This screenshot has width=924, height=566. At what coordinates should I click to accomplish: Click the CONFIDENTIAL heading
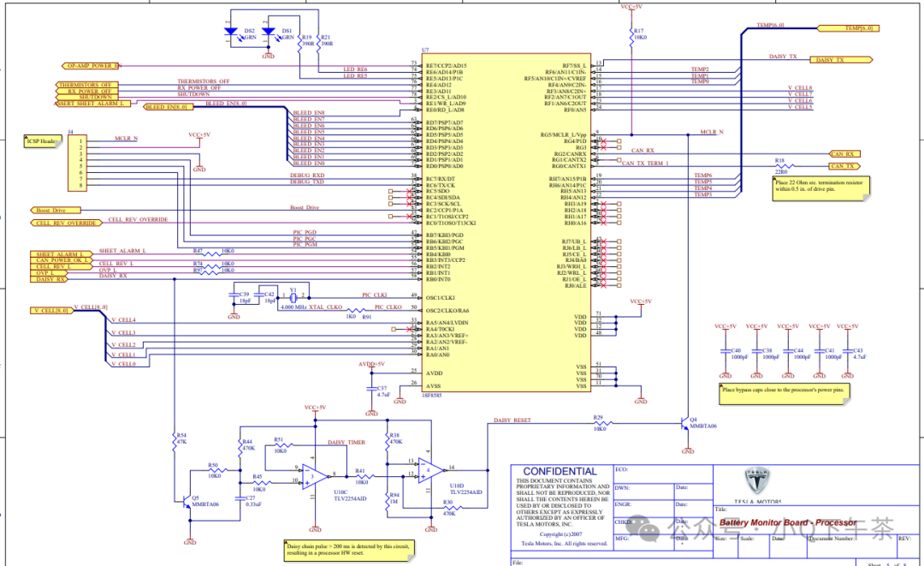560,471
